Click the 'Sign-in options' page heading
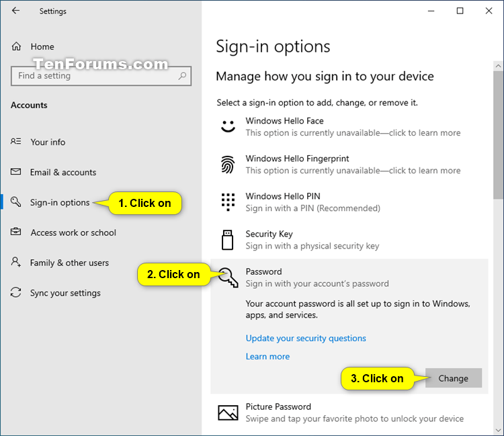504x436 pixels. [x=273, y=46]
